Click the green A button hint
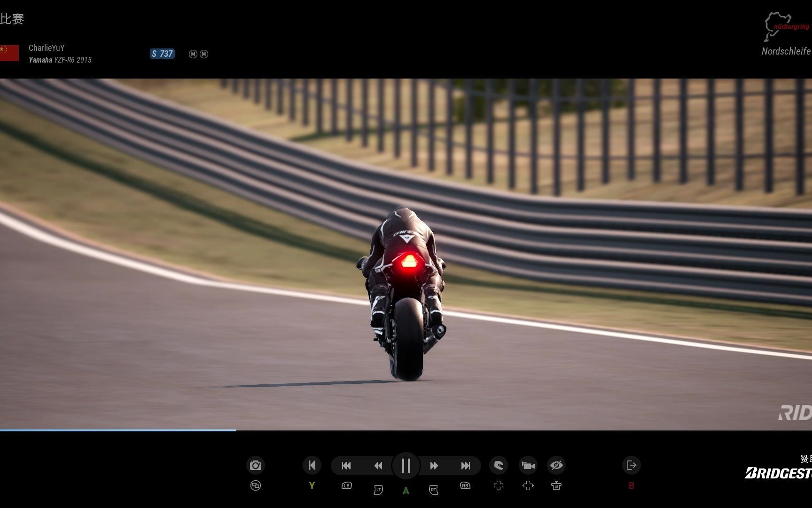 (406, 491)
